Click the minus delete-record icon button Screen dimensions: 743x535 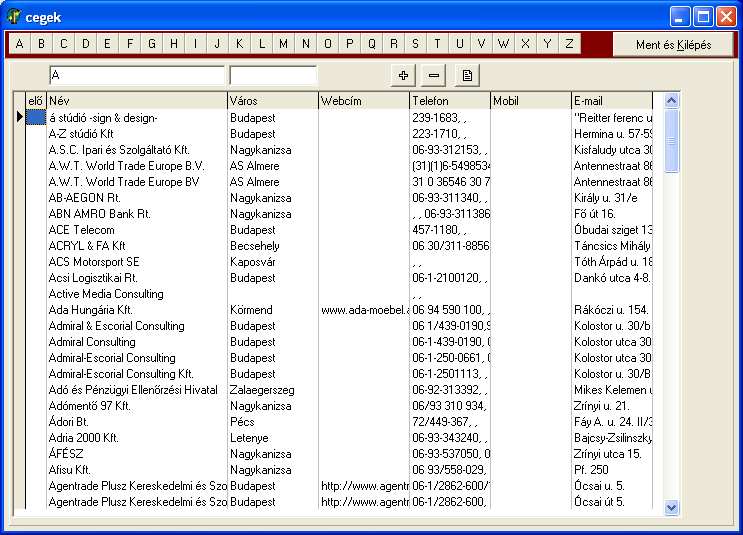click(x=434, y=75)
